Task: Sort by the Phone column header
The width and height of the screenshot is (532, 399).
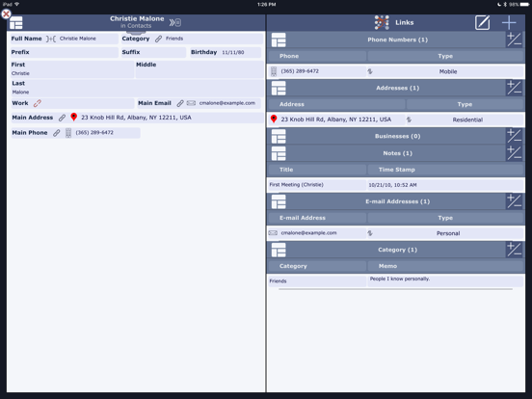Action: click(318, 56)
